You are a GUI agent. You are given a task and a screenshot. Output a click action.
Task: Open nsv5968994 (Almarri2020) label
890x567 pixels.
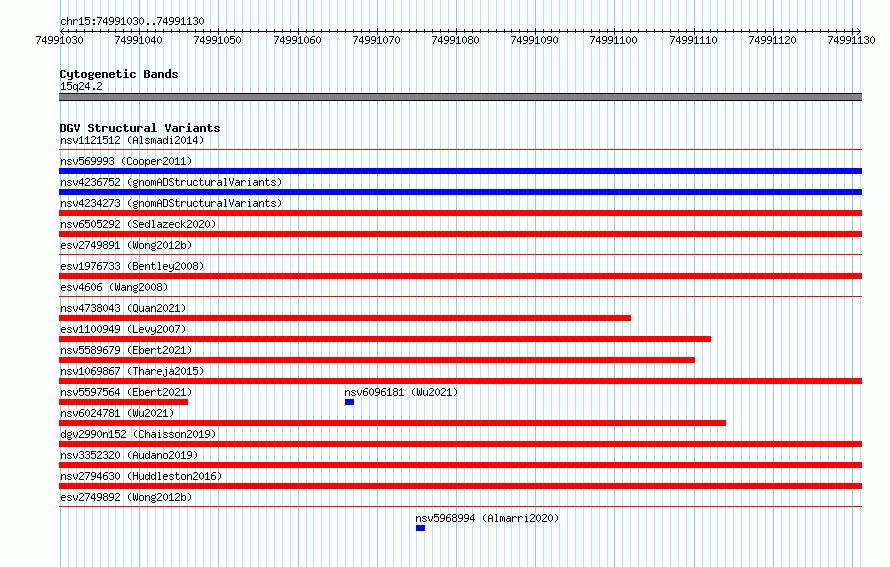(x=487, y=518)
